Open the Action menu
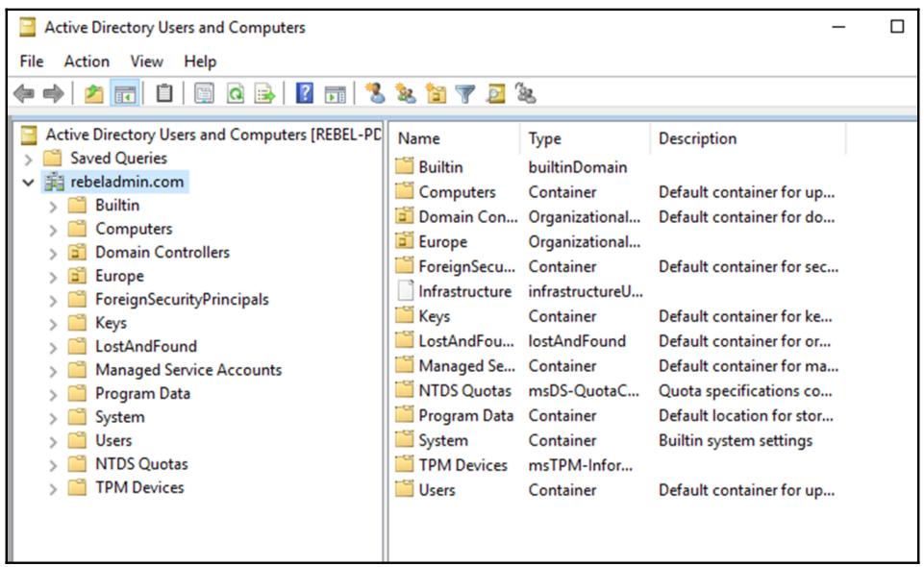Screen dimensions: 924x567 pos(87,62)
